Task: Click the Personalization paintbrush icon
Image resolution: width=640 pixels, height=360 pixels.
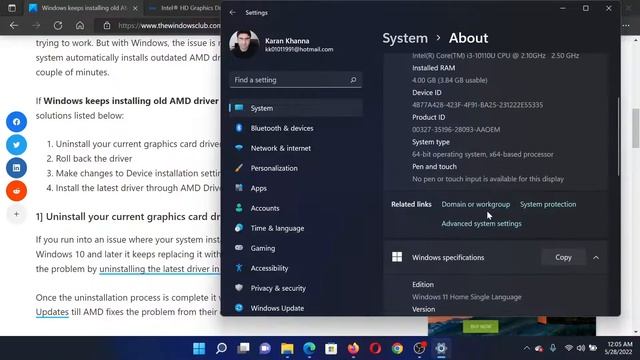Action: [239, 168]
